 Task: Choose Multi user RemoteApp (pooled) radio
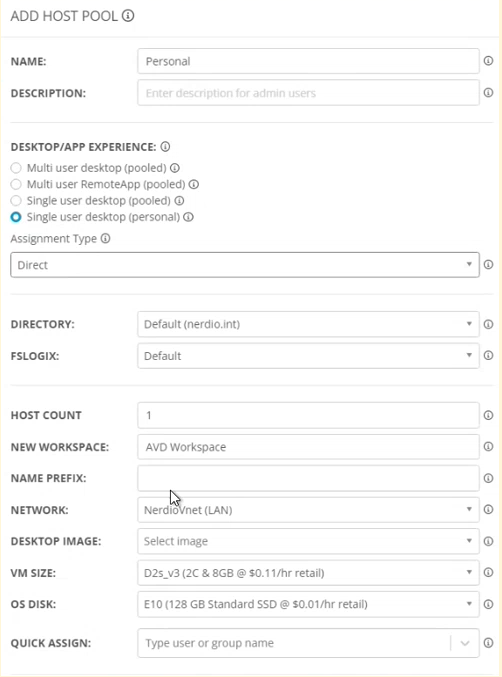point(16,184)
